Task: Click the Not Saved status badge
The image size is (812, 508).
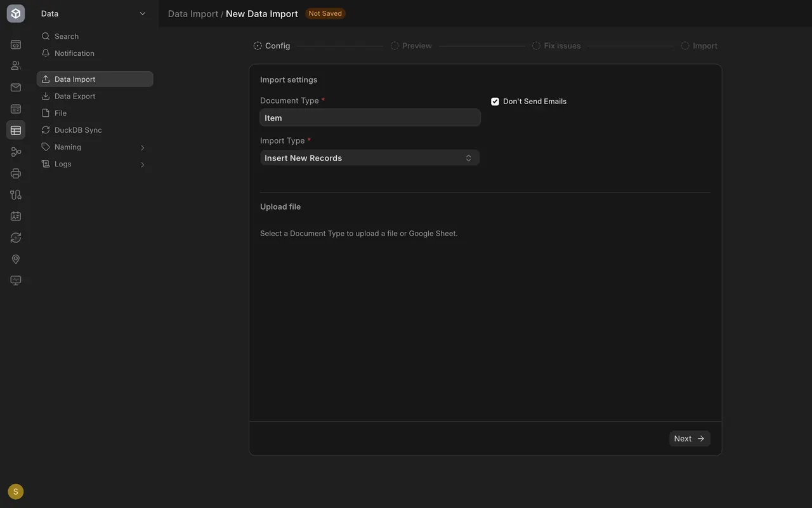Action: (x=325, y=13)
